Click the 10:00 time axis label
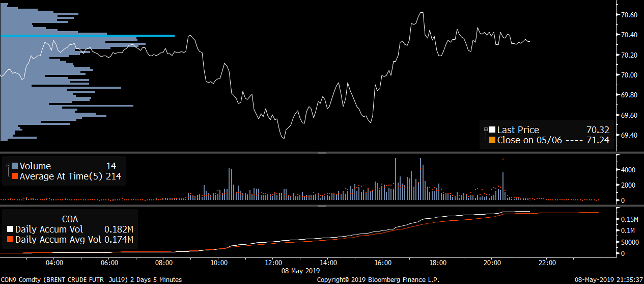644x284 pixels. (219, 263)
